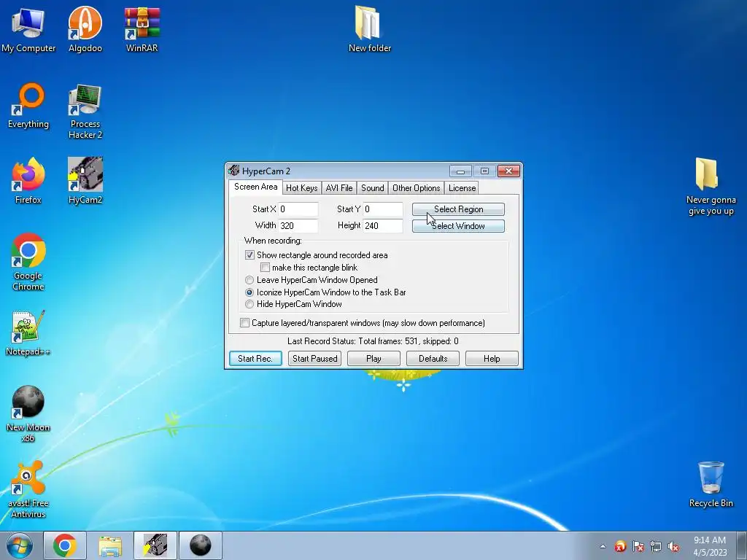Click avast tray icon
This screenshot has height=560, width=747.
[x=620, y=546]
